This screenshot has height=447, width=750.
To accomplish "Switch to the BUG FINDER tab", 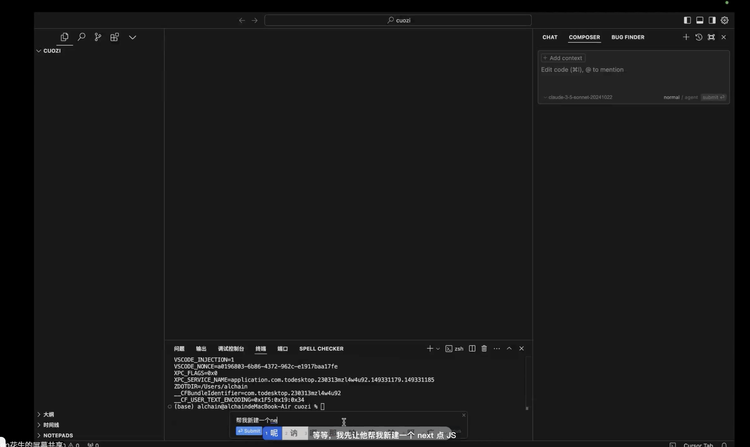I will 628,37.
